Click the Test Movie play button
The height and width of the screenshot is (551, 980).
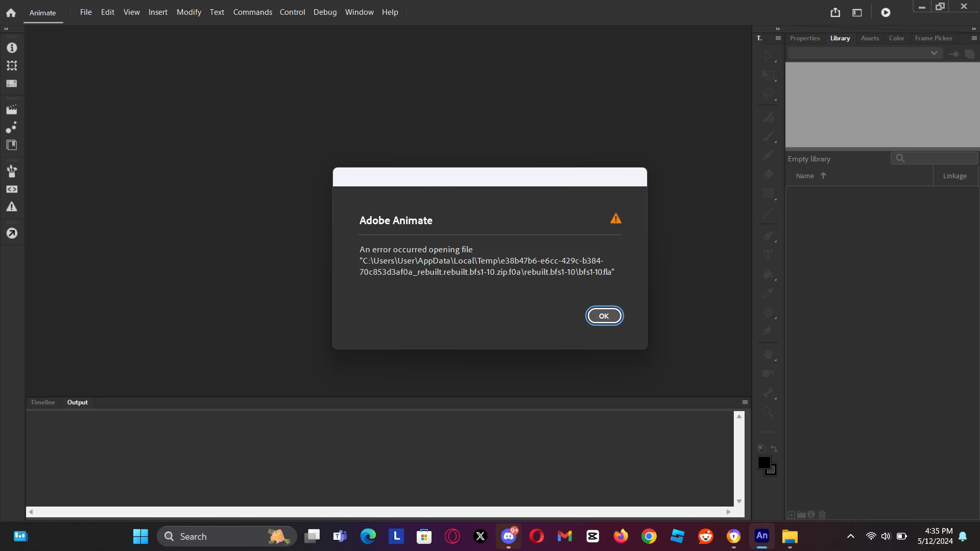click(886, 12)
